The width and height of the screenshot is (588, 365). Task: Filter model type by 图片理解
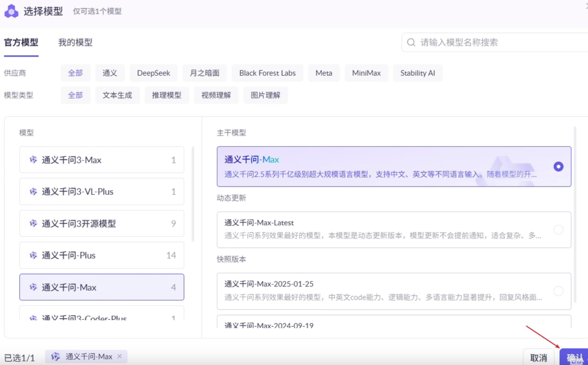(x=266, y=95)
